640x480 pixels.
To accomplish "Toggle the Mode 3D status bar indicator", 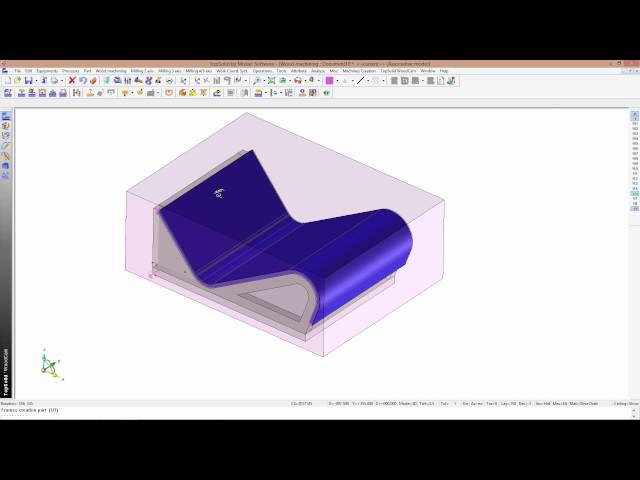I will click(x=405, y=403).
